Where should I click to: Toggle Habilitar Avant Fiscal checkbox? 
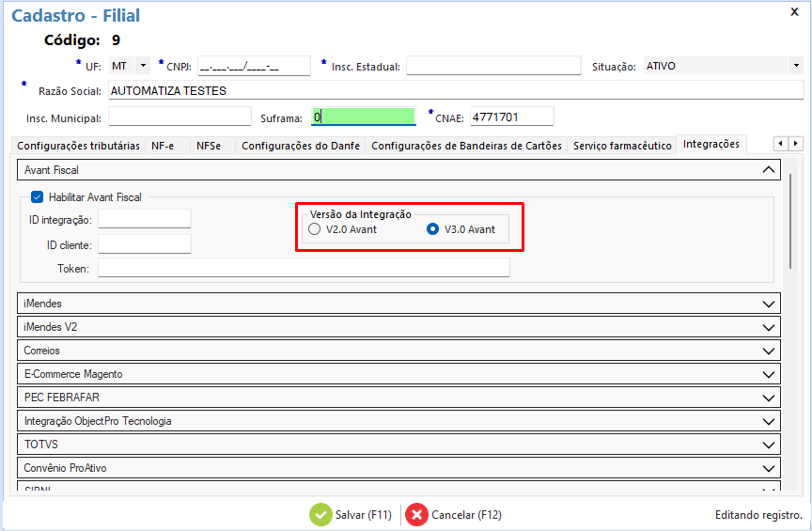click(x=38, y=197)
